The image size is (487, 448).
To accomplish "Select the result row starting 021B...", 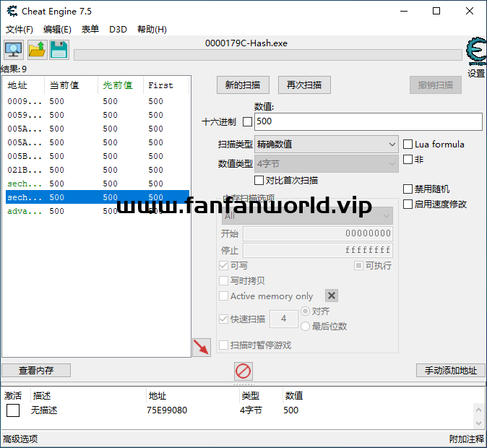I will click(x=98, y=170).
